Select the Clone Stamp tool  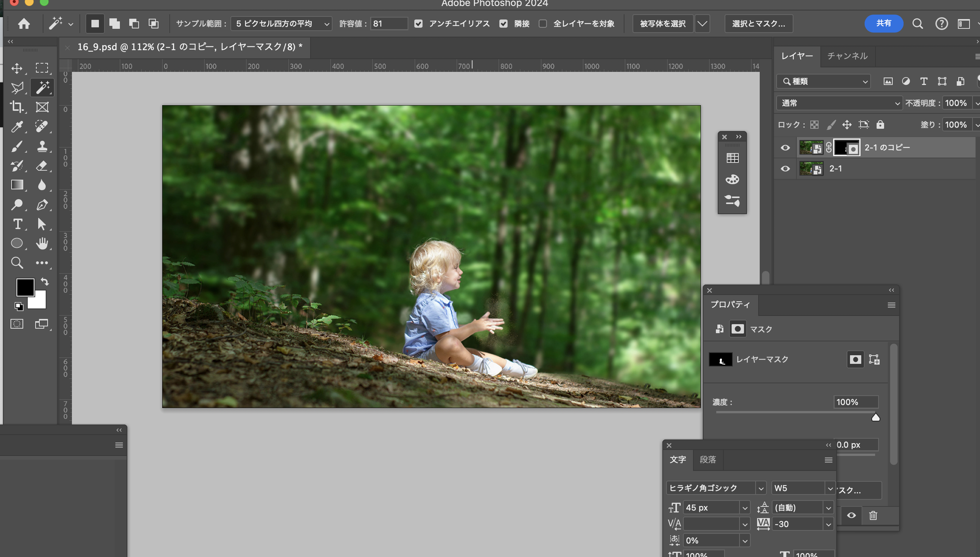(42, 146)
